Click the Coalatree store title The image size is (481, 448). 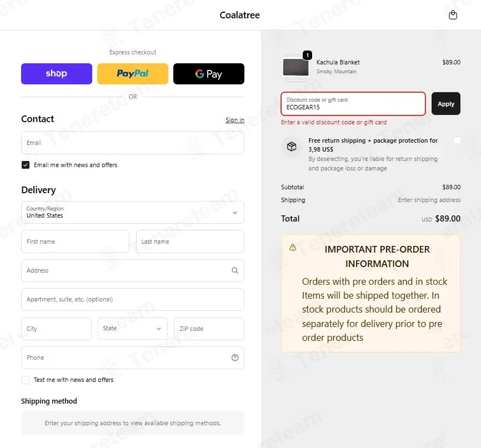[239, 15]
